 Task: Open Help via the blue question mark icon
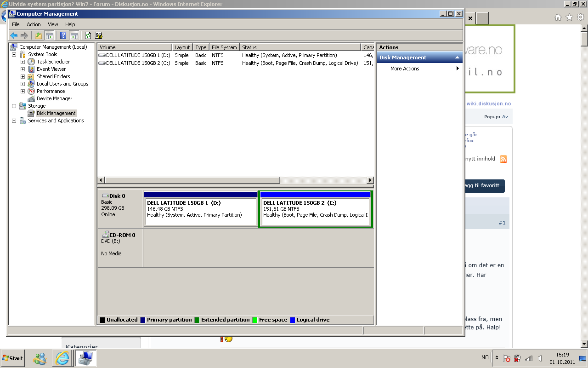(63, 35)
